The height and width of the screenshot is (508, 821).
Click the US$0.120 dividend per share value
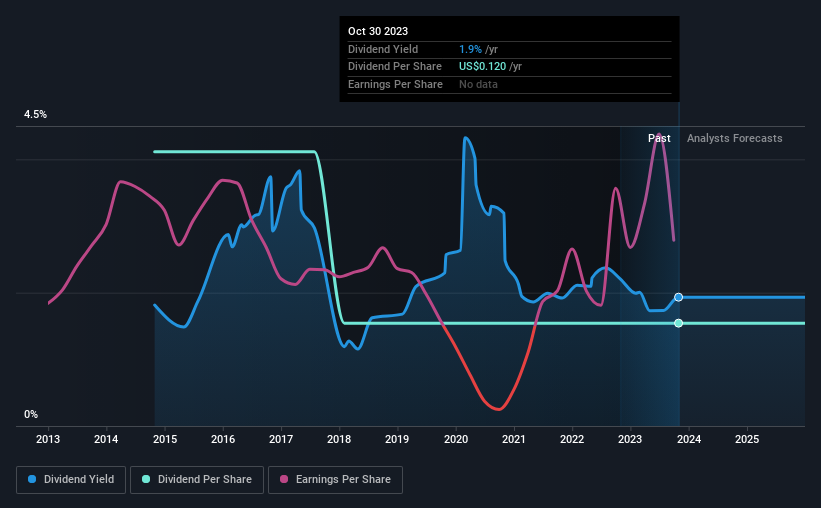(x=482, y=67)
